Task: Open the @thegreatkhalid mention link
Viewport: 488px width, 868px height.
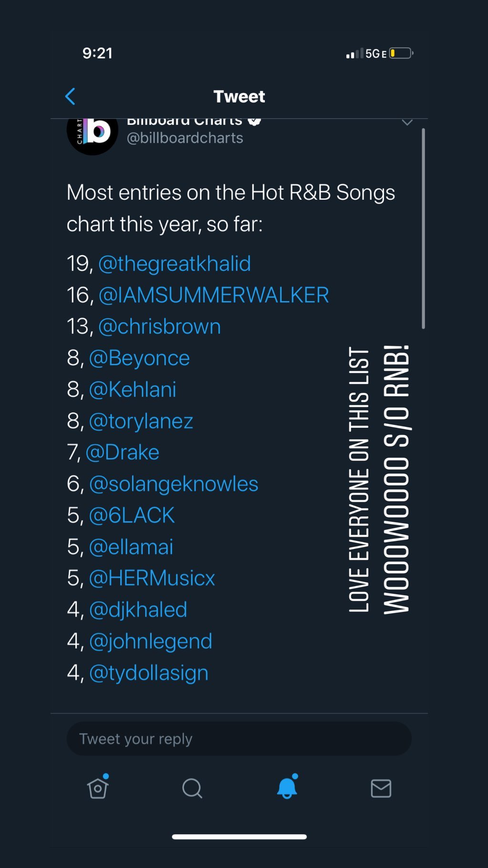Action: point(174,264)
